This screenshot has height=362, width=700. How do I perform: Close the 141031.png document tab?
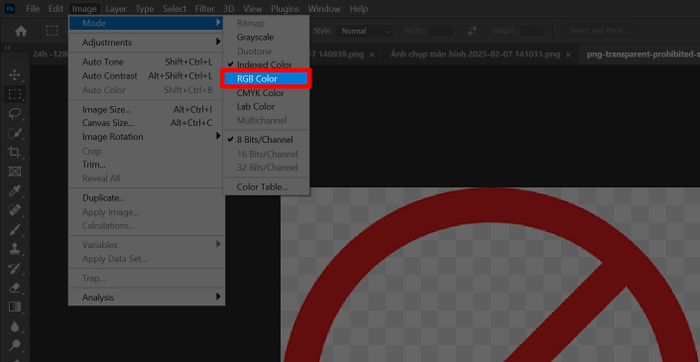coord(568,54)
